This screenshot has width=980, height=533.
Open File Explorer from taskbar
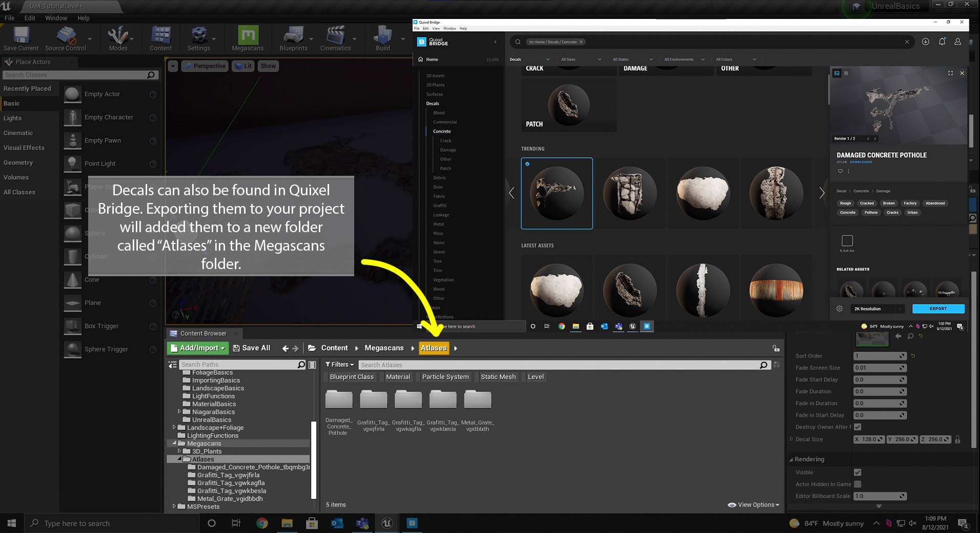click(287, 523)
